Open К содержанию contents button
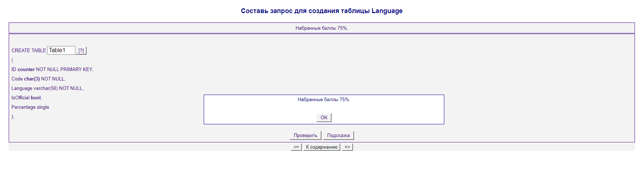Image resolution: width=644 pixels, height=174 pixels. pyautogui.click(x=321, y=147)
